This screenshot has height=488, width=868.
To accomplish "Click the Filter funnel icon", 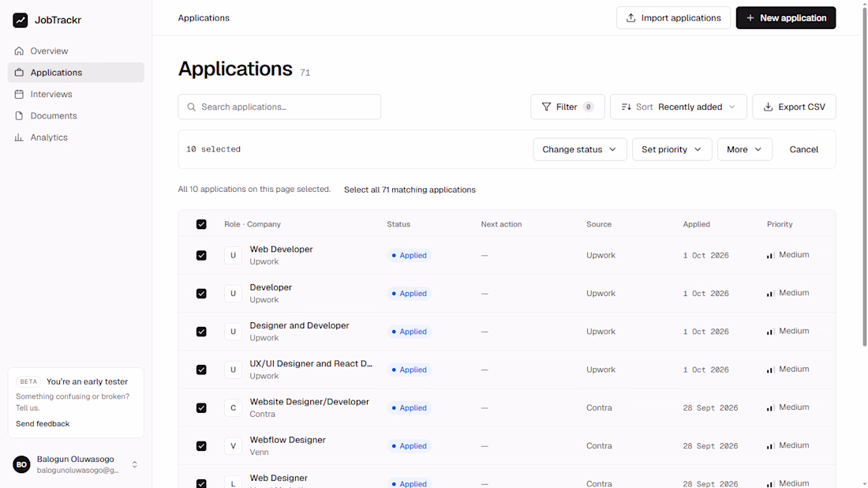I will 546,107.
